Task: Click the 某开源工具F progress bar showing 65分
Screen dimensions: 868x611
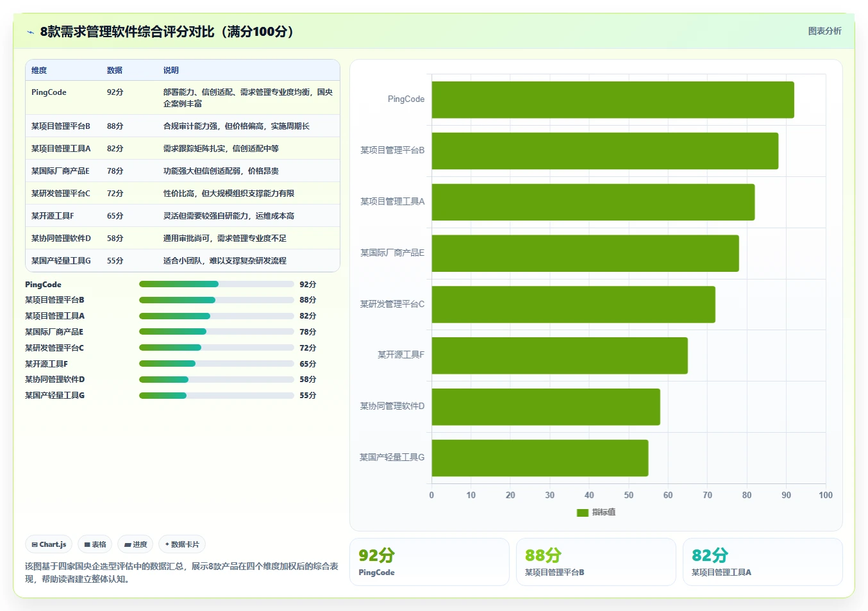Action: point(217,364)
